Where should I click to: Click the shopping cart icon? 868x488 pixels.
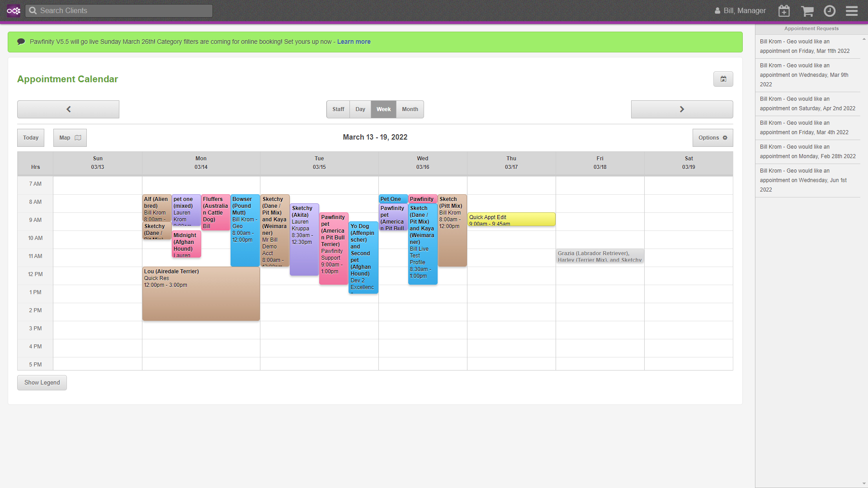(x=807, y=10)
